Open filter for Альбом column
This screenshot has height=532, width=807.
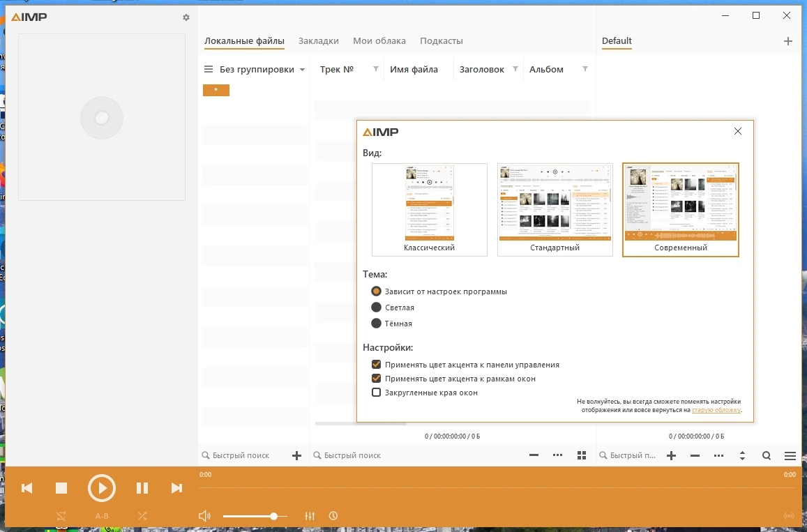click(584, 69)
